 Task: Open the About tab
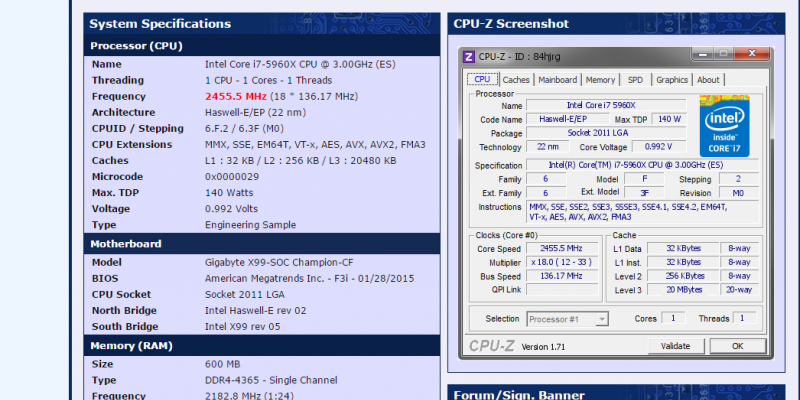[x=708, y=80]
